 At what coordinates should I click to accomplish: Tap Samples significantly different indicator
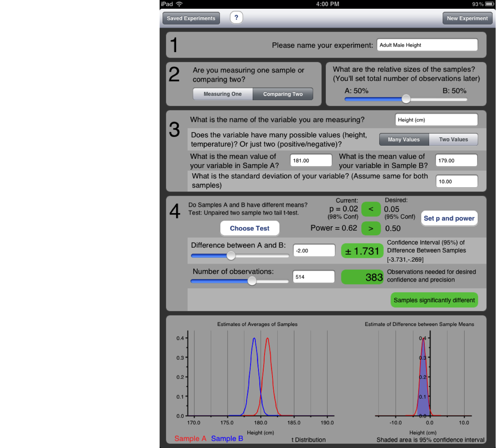tap(434, 300)
